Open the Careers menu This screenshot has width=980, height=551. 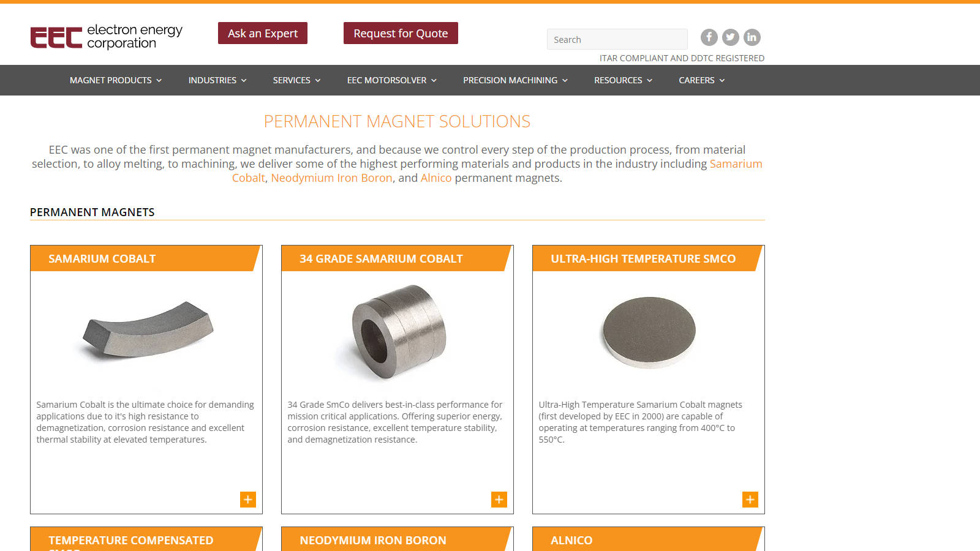click(x=702, y=80)
